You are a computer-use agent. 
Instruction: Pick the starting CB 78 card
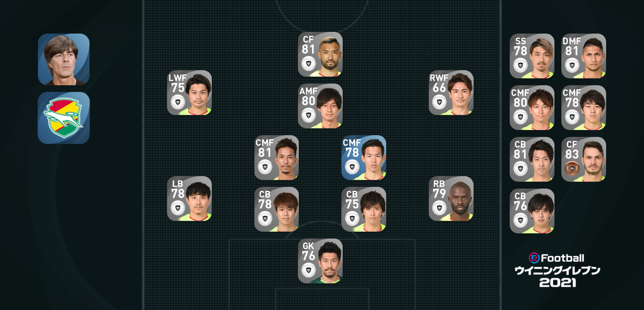277,209
